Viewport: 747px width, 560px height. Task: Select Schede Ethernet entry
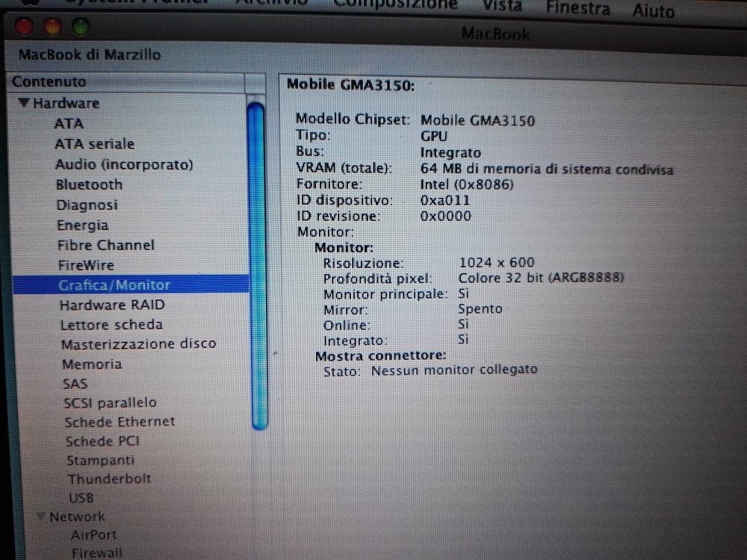(120, 422)
